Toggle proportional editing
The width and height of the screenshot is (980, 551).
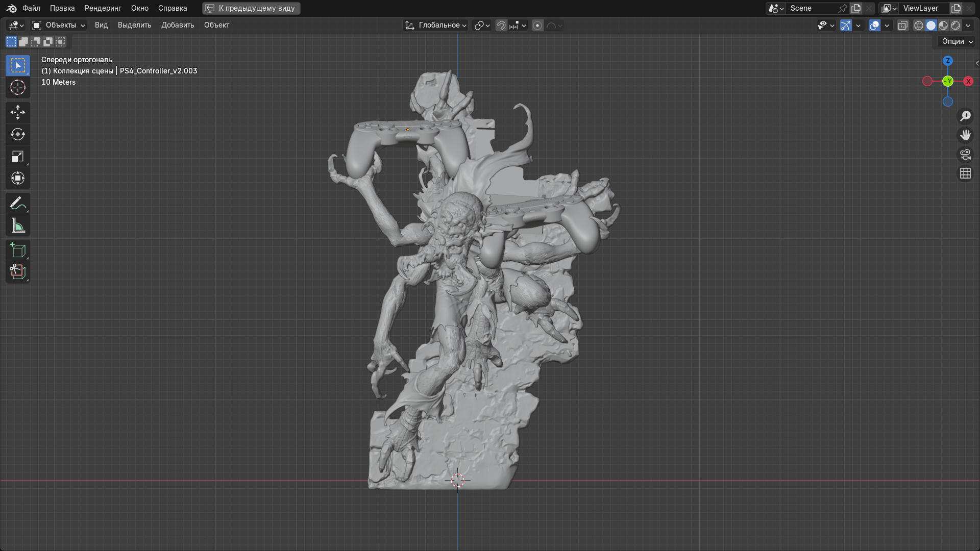[537, 26]
